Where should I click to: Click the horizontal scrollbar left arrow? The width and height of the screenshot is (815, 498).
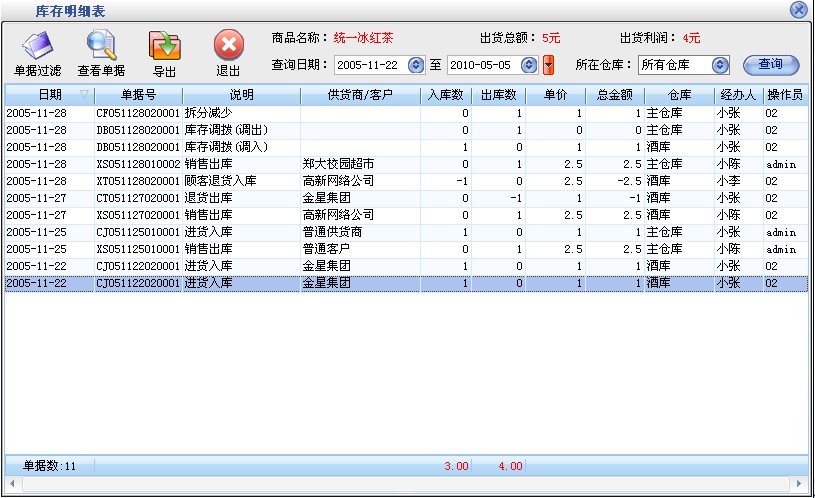pyautogui.click(x=10, y=484)
